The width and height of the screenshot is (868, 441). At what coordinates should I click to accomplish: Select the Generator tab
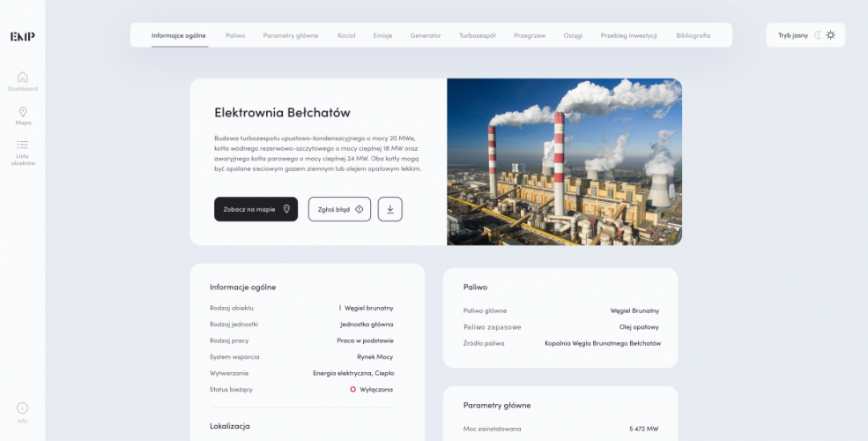coord(426,35)
